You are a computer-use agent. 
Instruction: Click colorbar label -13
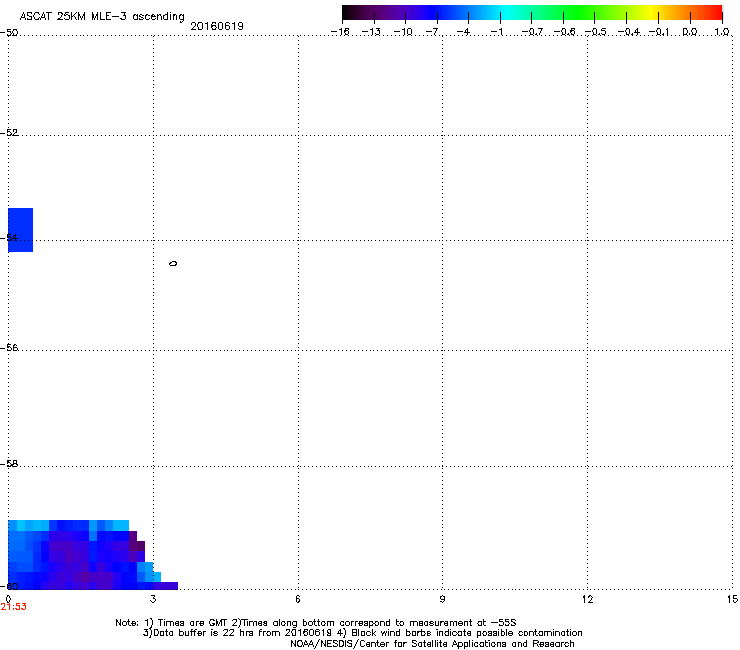[371, 32]
